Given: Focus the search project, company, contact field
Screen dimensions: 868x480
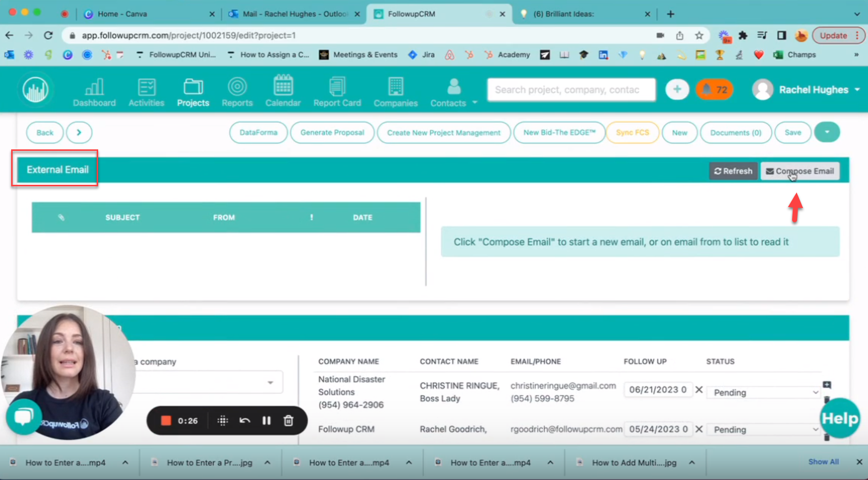Looking at the screenshot, I should (x=571, y=90).
